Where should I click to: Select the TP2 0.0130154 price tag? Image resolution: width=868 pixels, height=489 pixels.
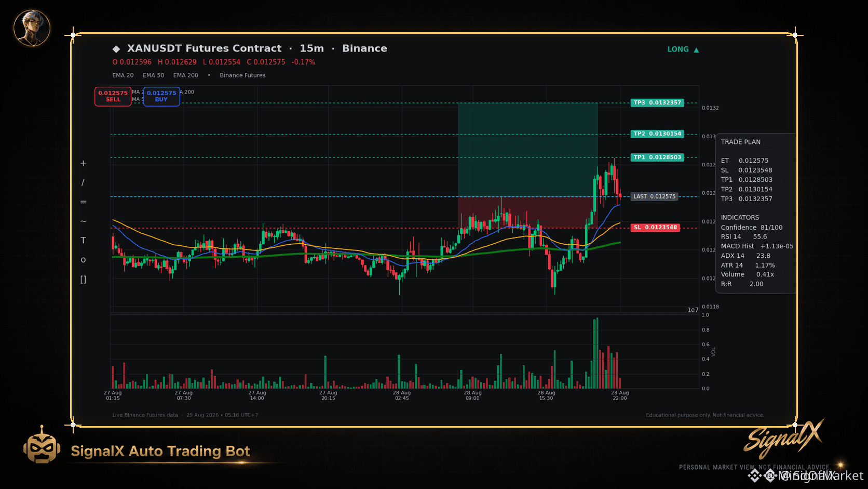(657, 134)
